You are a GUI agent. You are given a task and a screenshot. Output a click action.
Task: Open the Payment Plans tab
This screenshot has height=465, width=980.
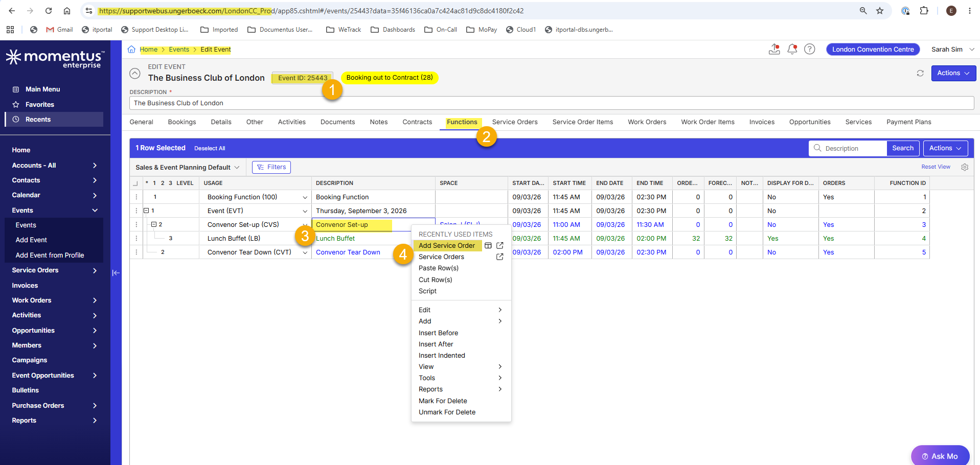[909, 122]
